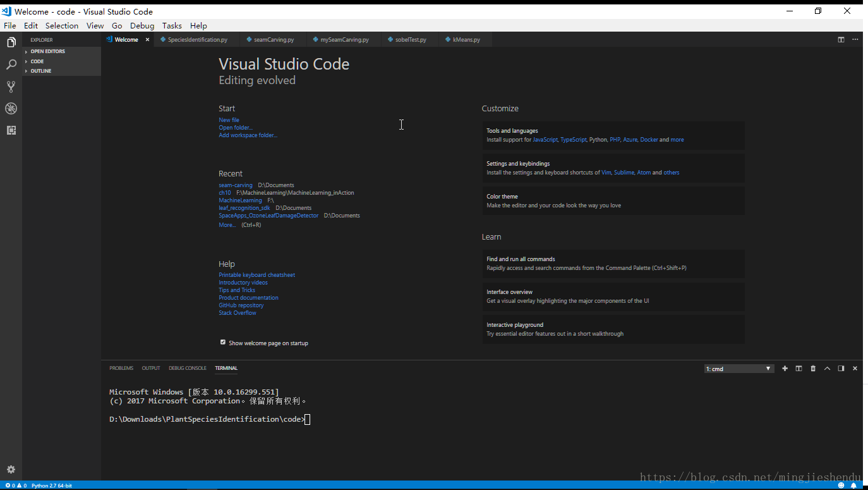Expand the OPEN EDITORS section
Viewport: 868px width, 490px height.
coord(61,51)
